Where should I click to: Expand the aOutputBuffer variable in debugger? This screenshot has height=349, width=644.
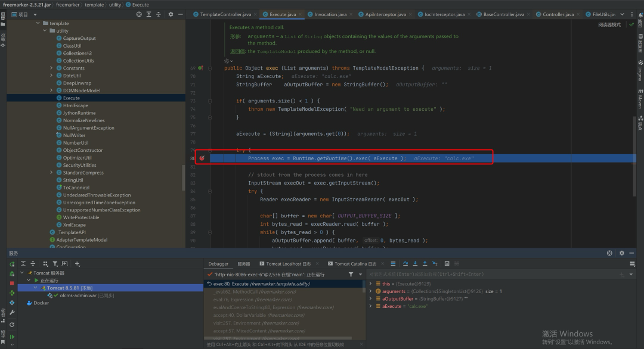click(x=370, y=298)
